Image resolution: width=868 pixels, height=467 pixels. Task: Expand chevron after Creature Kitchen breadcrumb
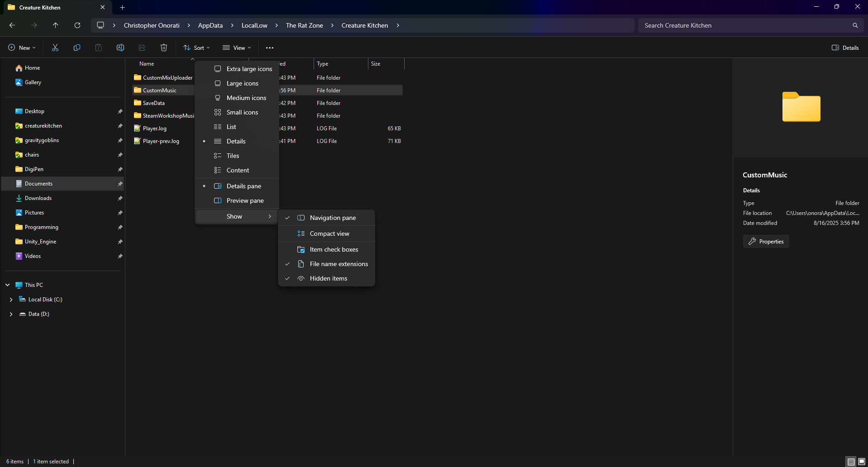[398, 25]
